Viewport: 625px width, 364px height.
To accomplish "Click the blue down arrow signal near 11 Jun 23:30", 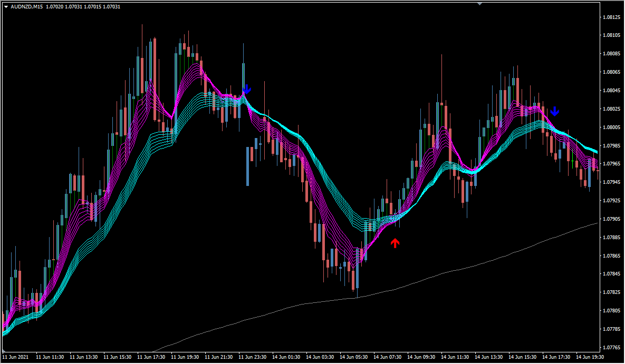I will [247, 89].
